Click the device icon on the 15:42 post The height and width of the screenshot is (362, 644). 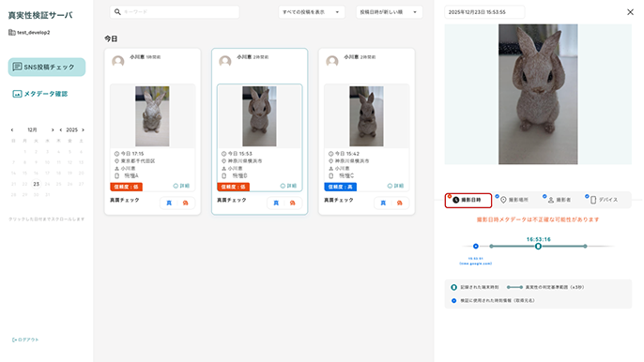[330, 176]
